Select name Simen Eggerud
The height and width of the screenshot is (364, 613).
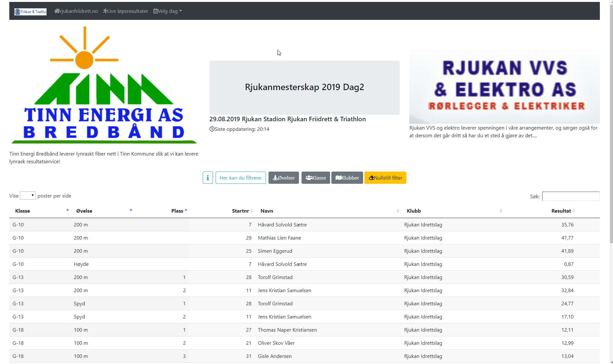tap(275, 251)
